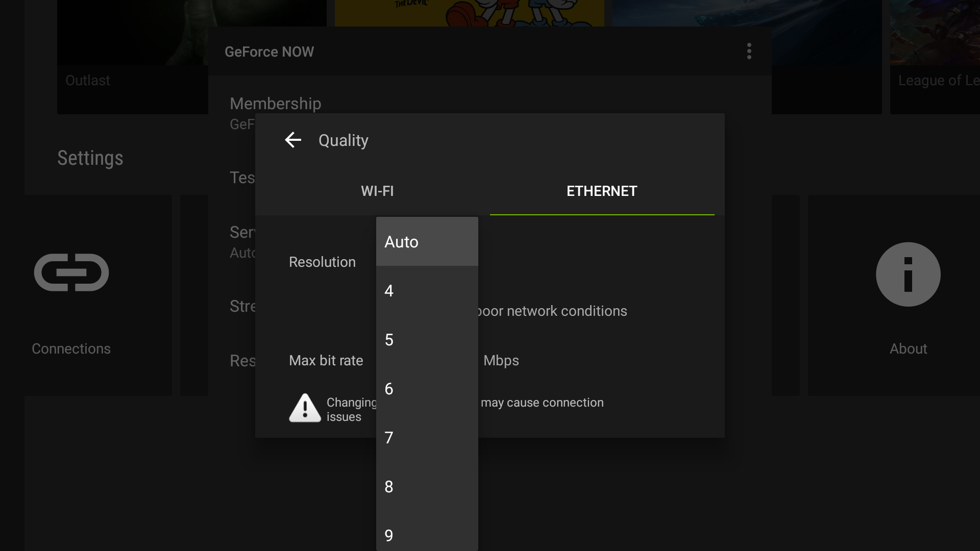The width and height of the screenshot is (980, 551).
Task: Click the back arrow on Quality screen
Action: pos(293,140)
